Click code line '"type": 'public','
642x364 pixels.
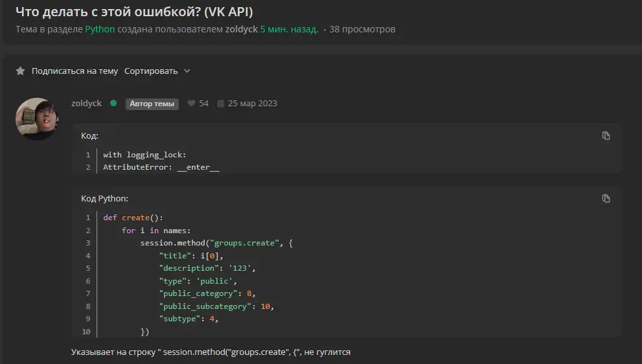point(198,281)
